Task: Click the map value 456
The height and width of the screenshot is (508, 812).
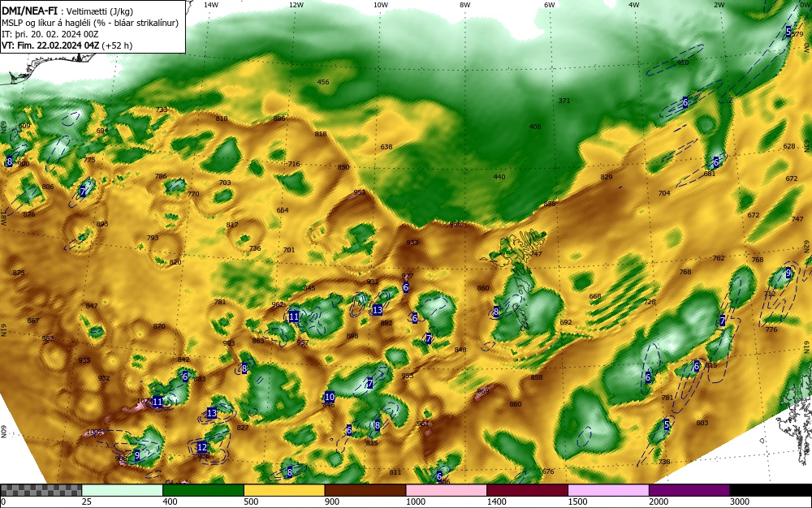Action: (323, 82)
